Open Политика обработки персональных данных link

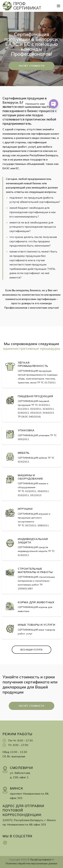(32, 863)
